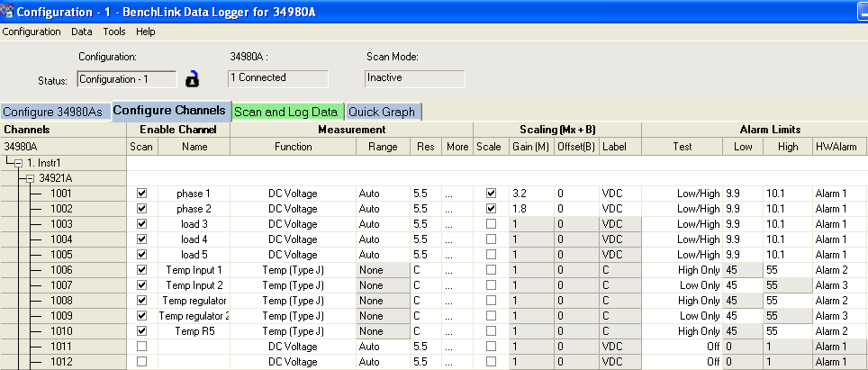
Task: Enable Scan checkbox for channel 1011
Action: pos(141,347)
